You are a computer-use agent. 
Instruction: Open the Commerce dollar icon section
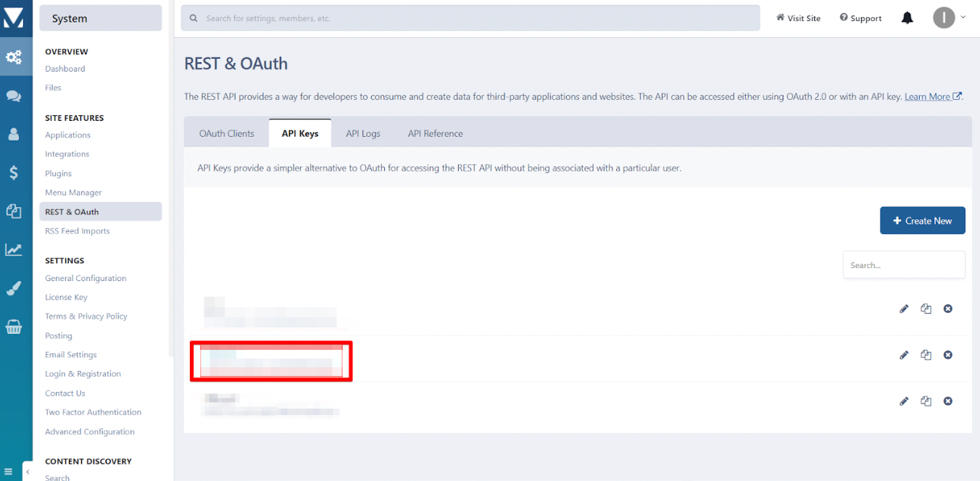[14, 172]
